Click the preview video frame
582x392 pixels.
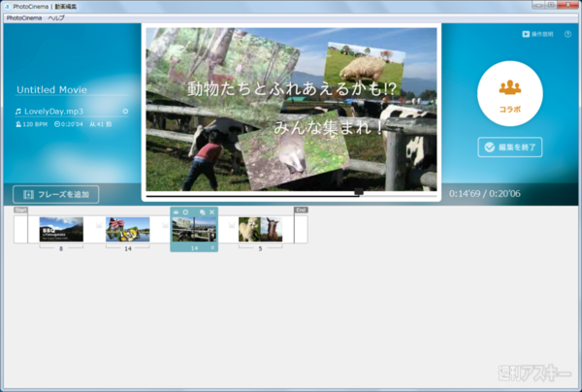click(291, 110)
